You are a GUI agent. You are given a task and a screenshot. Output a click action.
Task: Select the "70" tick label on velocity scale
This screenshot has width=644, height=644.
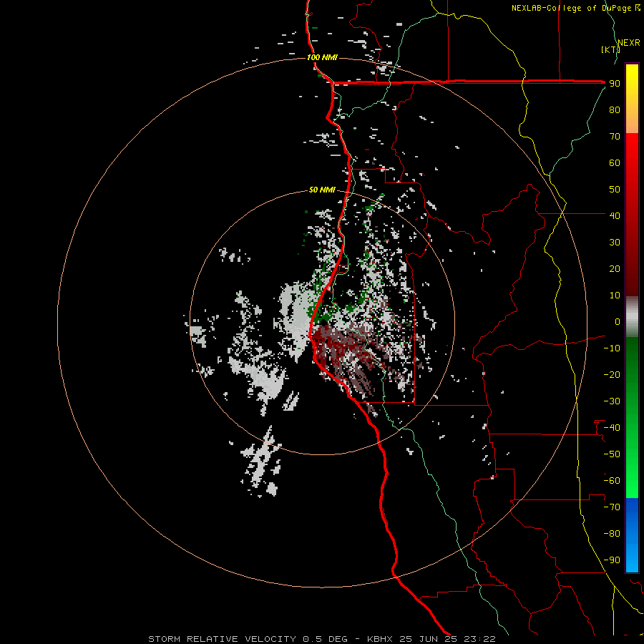(x=615, y=137)
